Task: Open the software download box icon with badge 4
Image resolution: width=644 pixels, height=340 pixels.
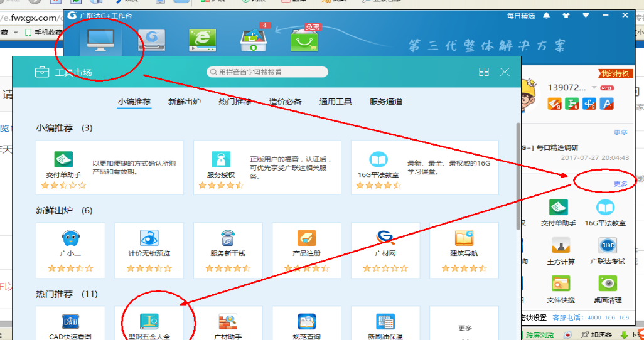Action: (254, 40)
